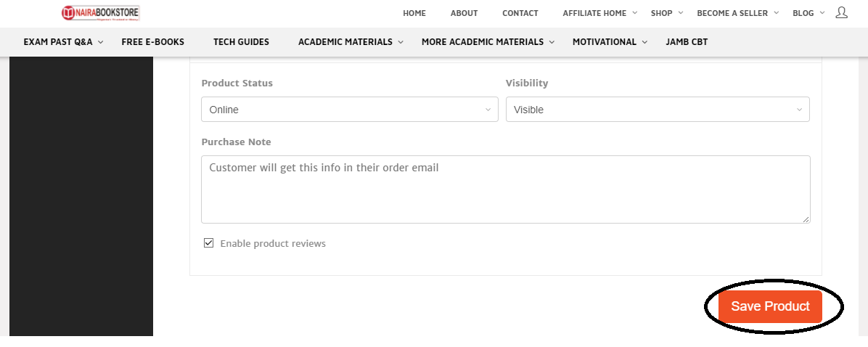This screenshot has height=347, width=868.
Task: Click the NairaBookstore logo
Action: click(100, 13)
